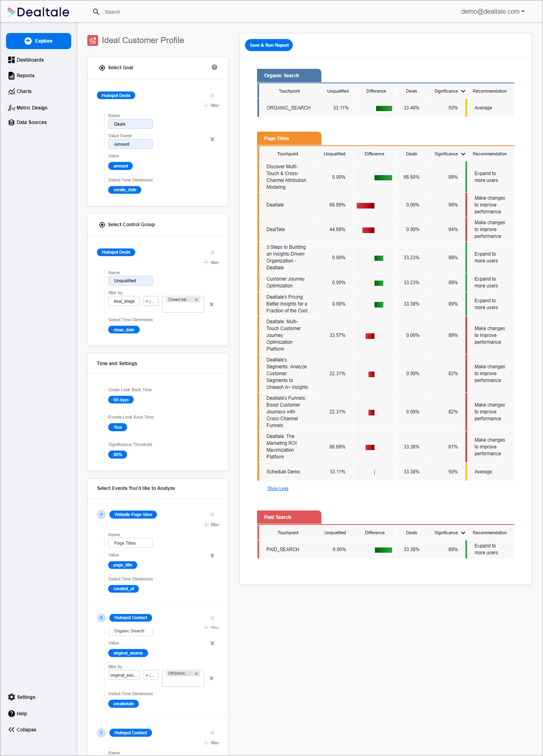Screen dimensions: 543x756
Task: Select the Paid Search tab header
Action: click(289, 517)
